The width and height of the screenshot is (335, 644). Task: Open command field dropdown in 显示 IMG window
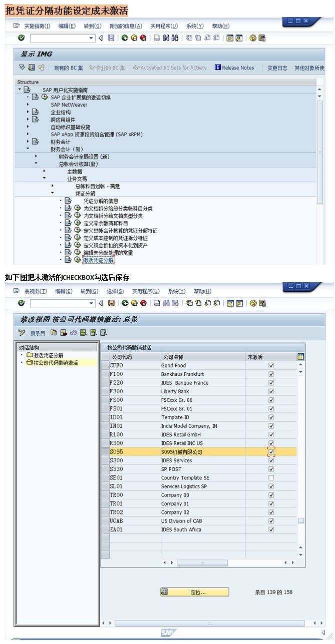pos(91,38)
